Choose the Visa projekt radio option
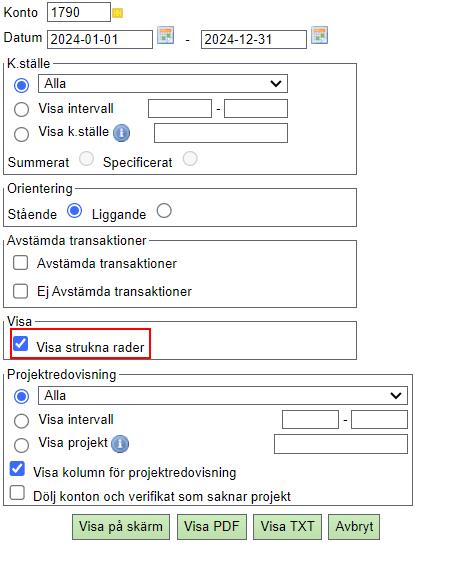 22,445
